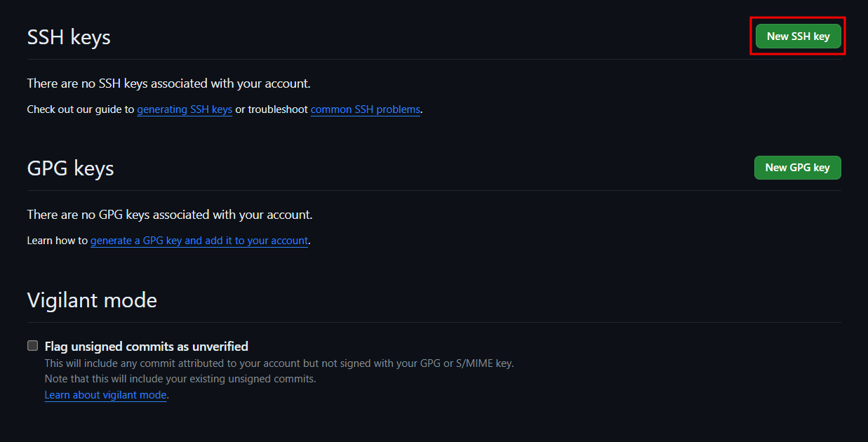Open the common SSH problems link

[x=366, y=109]
